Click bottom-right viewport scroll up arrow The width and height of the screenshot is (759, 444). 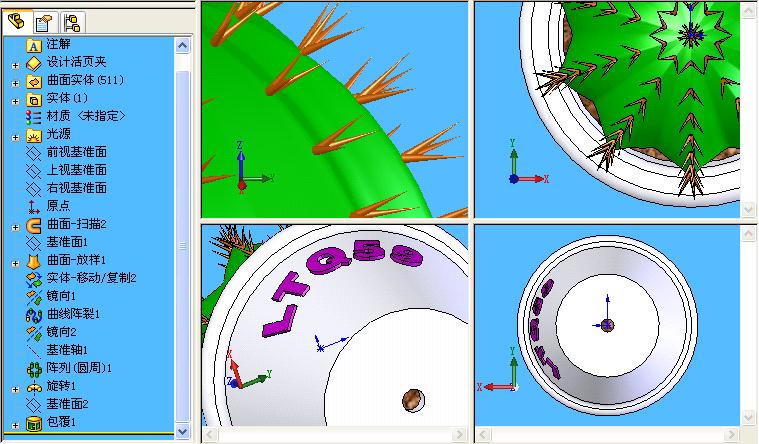point(748,234)
